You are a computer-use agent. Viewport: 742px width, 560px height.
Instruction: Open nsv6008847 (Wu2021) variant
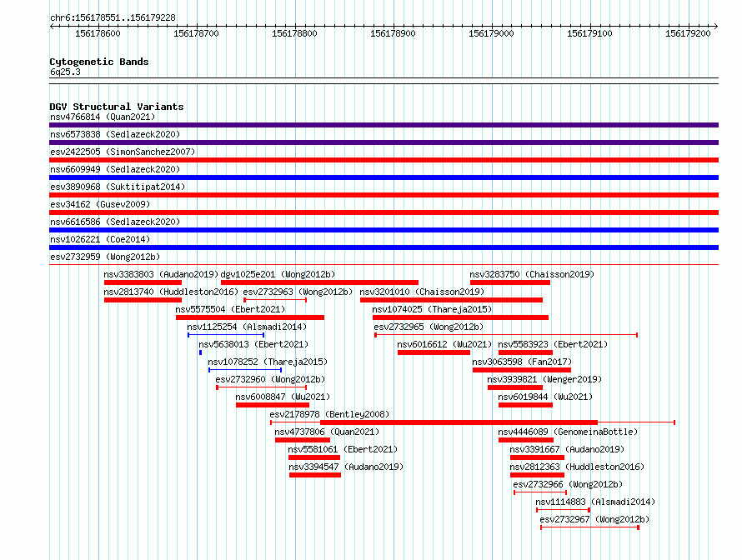click(x=272, y=405)
